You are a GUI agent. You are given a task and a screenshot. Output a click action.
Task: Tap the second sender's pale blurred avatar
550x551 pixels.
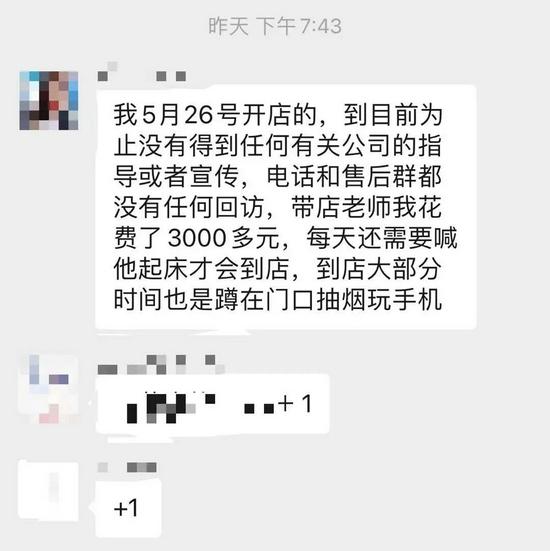coord(49,389)
